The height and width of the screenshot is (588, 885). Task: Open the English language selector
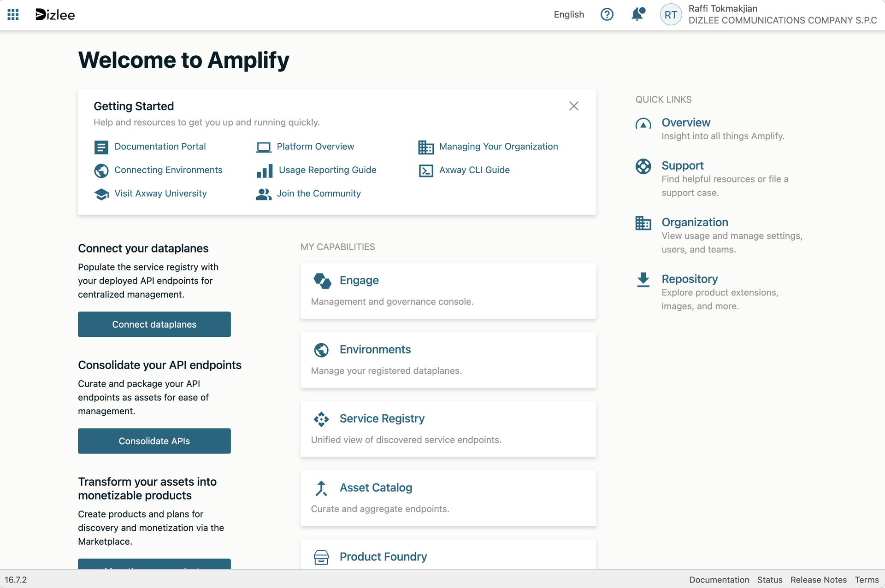pos(568,15)
